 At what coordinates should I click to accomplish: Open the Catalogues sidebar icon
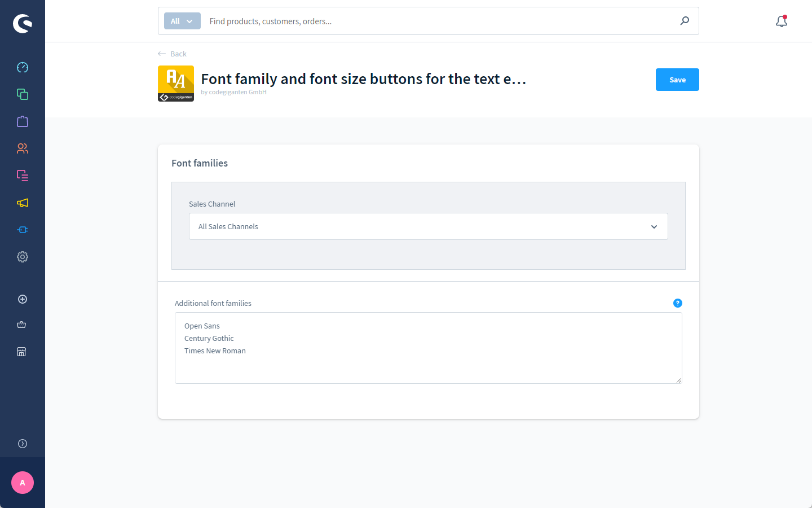[23, 94]
